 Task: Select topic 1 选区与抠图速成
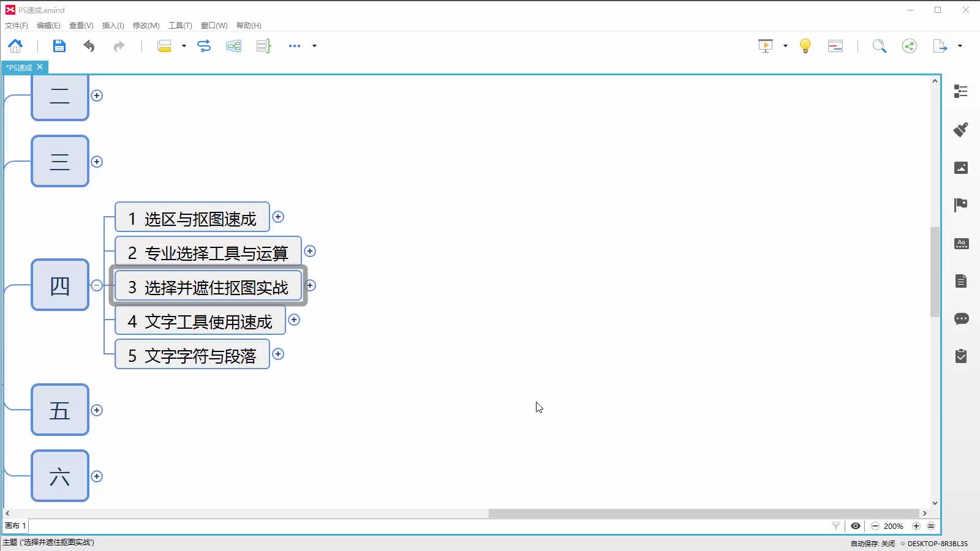192,217
